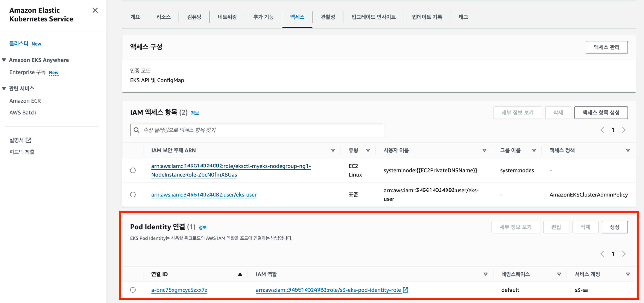
Task: Open external link icon next to 설명서
Action: pyautogui.click(x=29, y=140)
